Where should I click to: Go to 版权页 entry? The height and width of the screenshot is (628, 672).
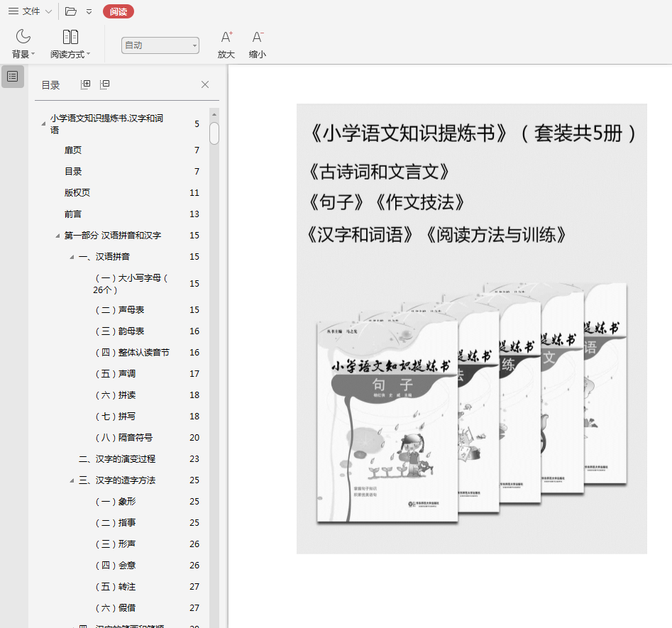(77, 193)
